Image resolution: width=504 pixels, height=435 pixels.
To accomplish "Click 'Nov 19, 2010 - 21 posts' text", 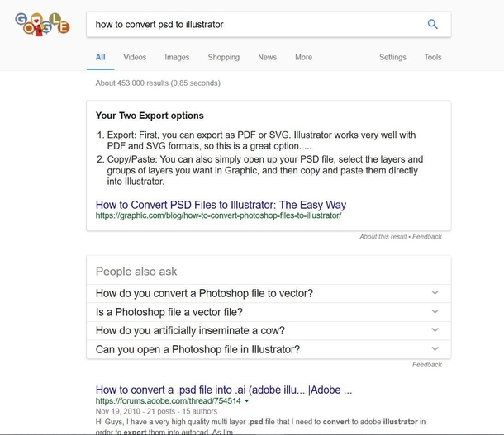I will 136,411.
